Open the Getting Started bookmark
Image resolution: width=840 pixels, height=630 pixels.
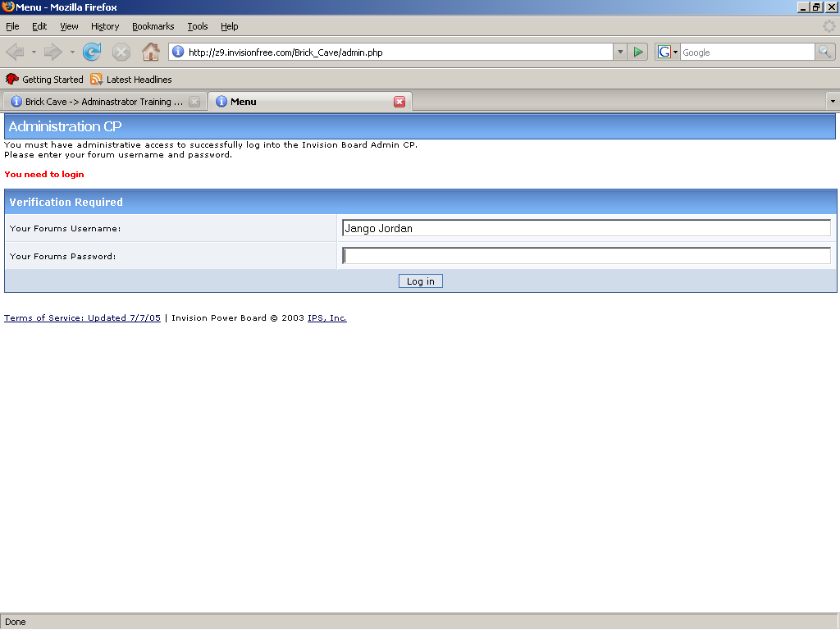click(44, 80)
